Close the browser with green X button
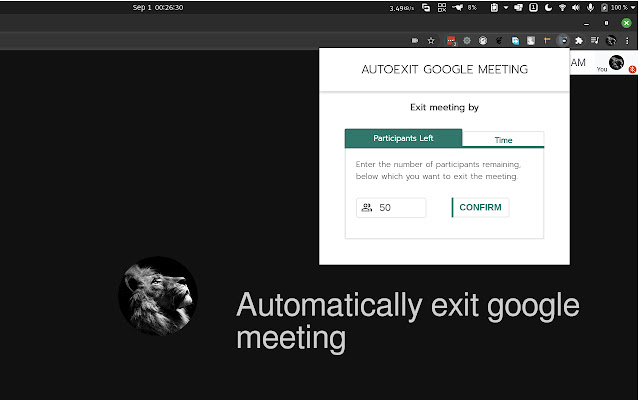The image size is (640, 400). coord(626,23)
